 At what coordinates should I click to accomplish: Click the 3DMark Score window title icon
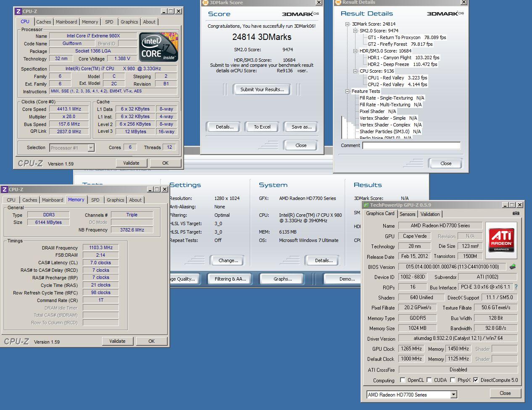pyautogui.click(x=205, y=3)
